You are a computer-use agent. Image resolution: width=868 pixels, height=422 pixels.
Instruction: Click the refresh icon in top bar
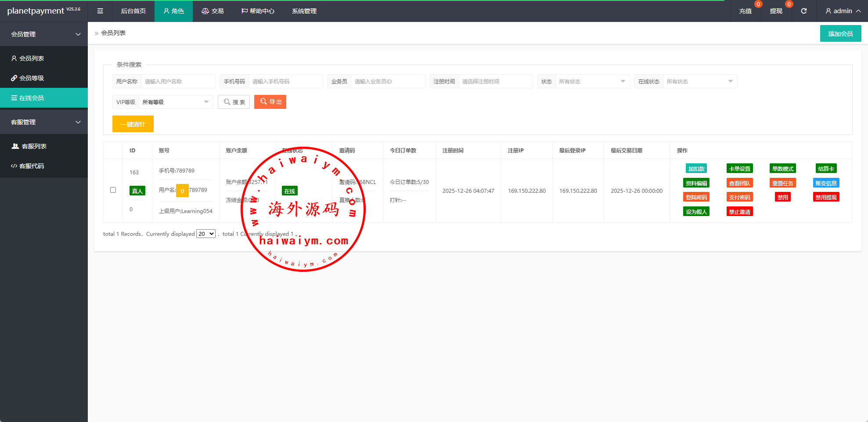coord(803,11)
